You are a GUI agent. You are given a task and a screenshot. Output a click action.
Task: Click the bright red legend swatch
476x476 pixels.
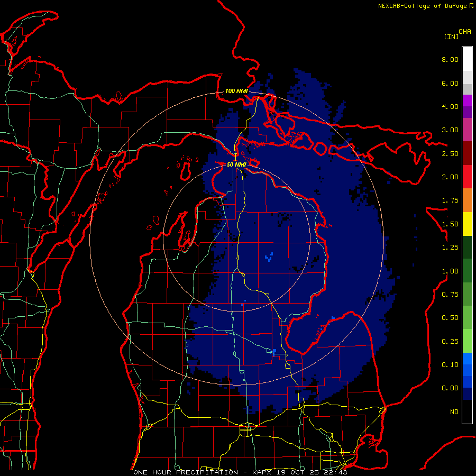467,177
